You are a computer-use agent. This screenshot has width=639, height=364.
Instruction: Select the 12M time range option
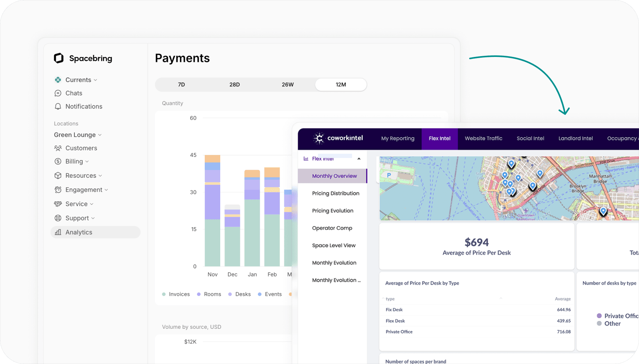tap(340, 84)
